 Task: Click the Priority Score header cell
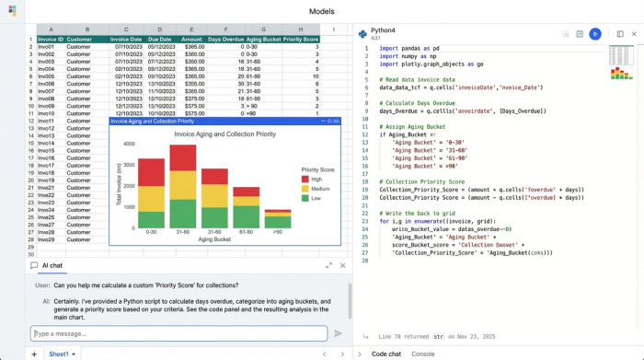tap(301, 40)
